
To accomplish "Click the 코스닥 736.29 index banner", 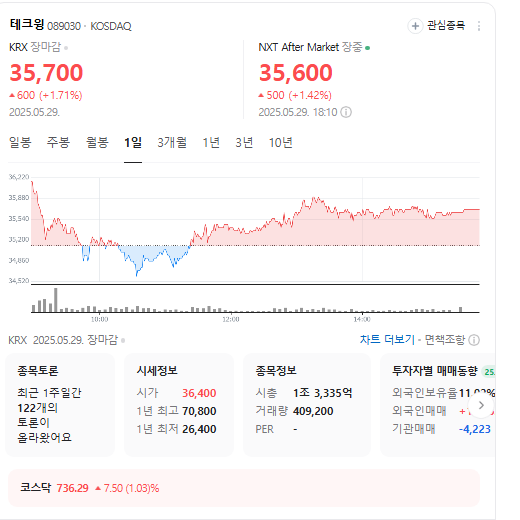I will point(244,488).
